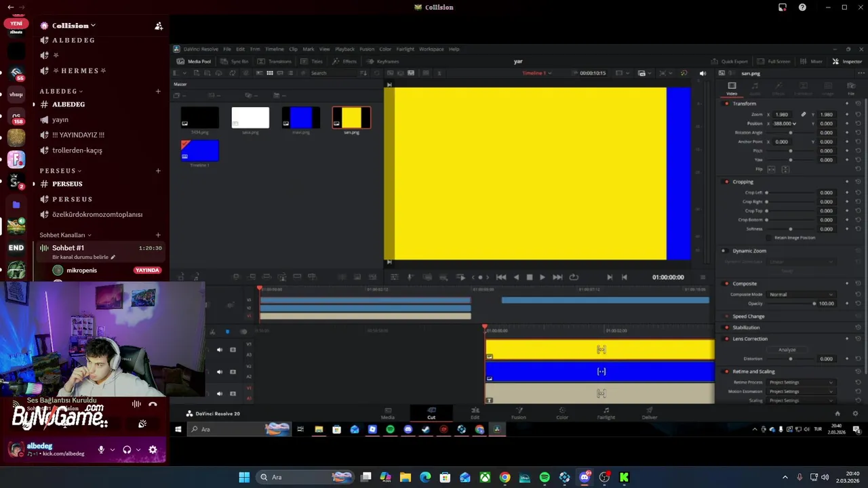The height and width of the screenshot is (488, 868).
Task: Jump to the first frame
Action: [501, 277]
